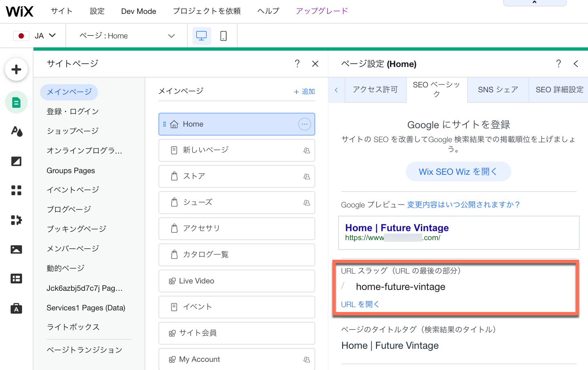
Task: Select ショップページ category
Action: click(73, 131)
